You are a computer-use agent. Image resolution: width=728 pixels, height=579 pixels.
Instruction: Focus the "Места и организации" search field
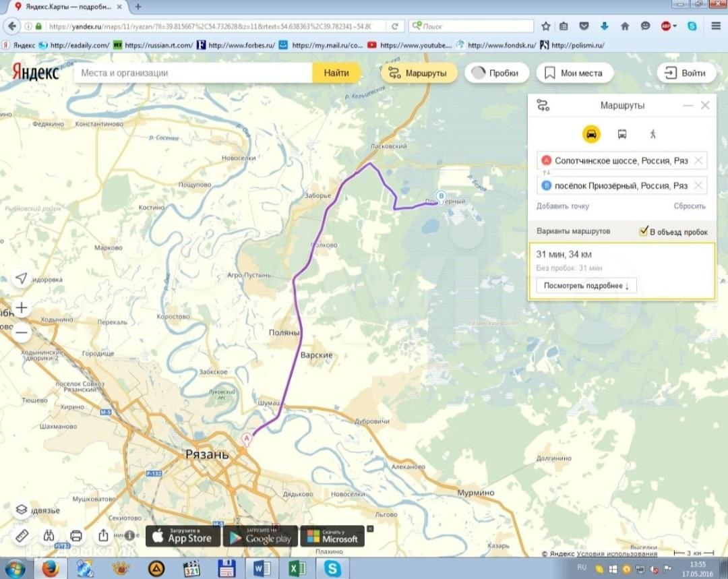pyautogui.click(x=193, y=73)
